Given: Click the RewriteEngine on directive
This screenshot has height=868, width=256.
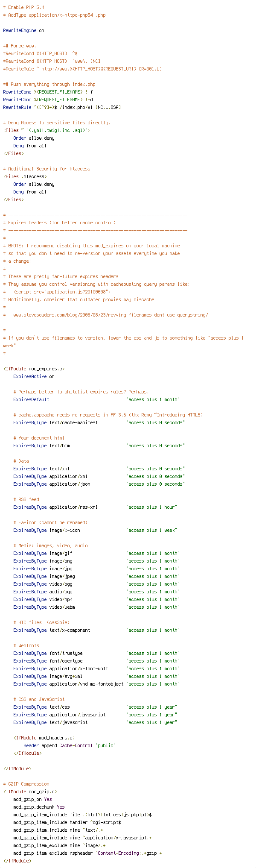Looking at the screenshot, I should coord(23,30).
